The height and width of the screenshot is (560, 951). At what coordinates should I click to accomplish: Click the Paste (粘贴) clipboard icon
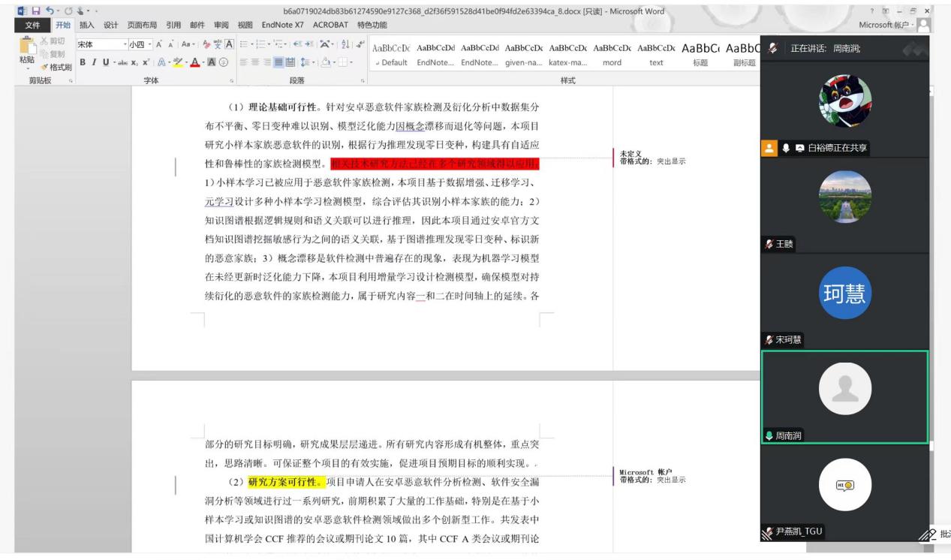[26, 49]
